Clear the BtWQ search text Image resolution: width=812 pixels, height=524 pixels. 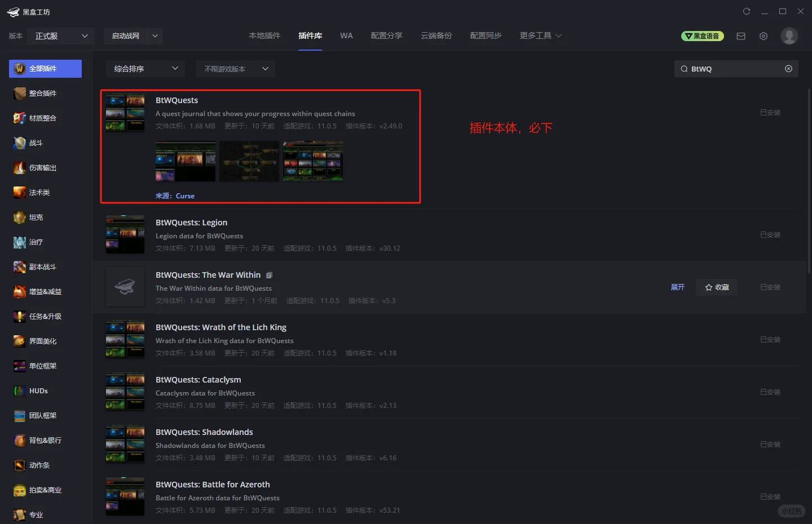pos(788,69)
